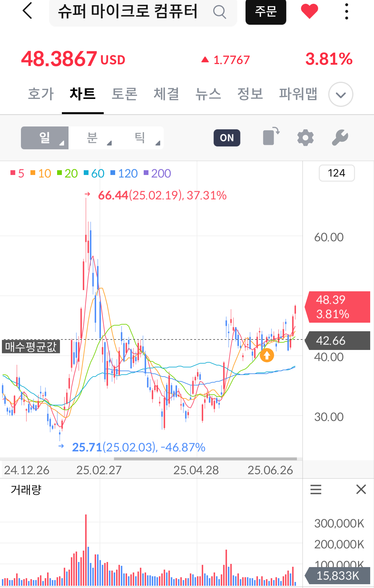Tap the 48.39 current price tag
Viewport: 374px width, 588px height.
pos(338,307)
